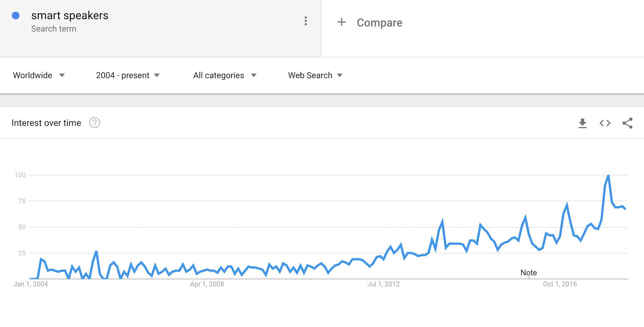Open the Web Search type dropdown

tap(315, 75)
